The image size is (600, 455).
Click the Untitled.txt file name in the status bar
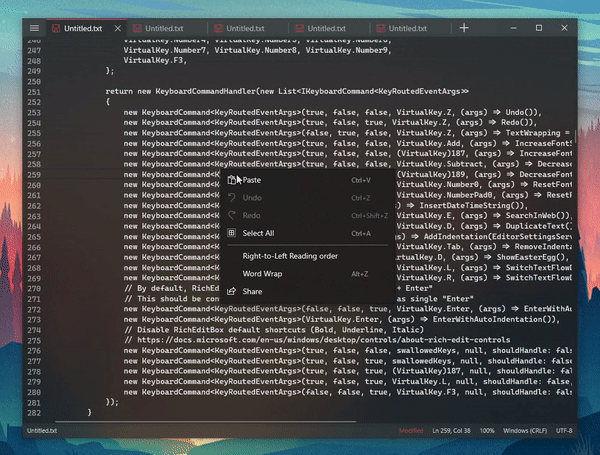coord(42,431)
